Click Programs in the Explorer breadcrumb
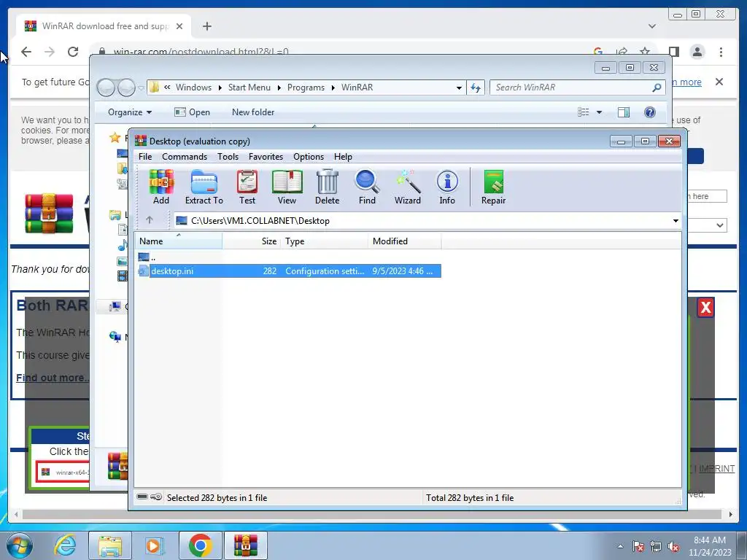Image resolution: width=747 pixels, height=560 pixels. (306, 87)
